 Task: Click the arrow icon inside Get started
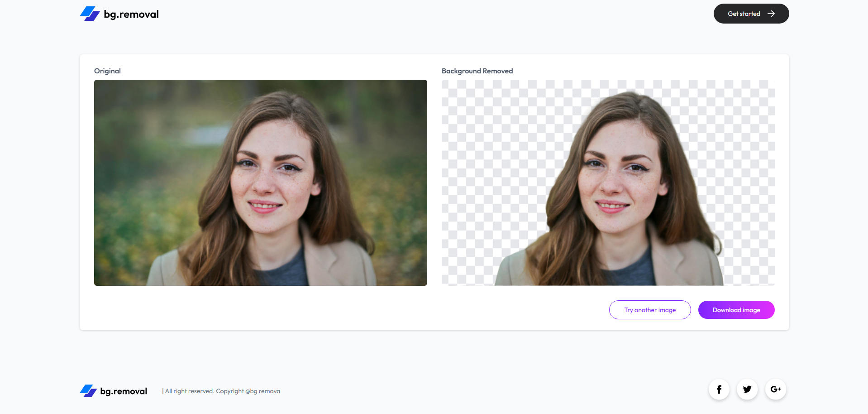[771, 14]
